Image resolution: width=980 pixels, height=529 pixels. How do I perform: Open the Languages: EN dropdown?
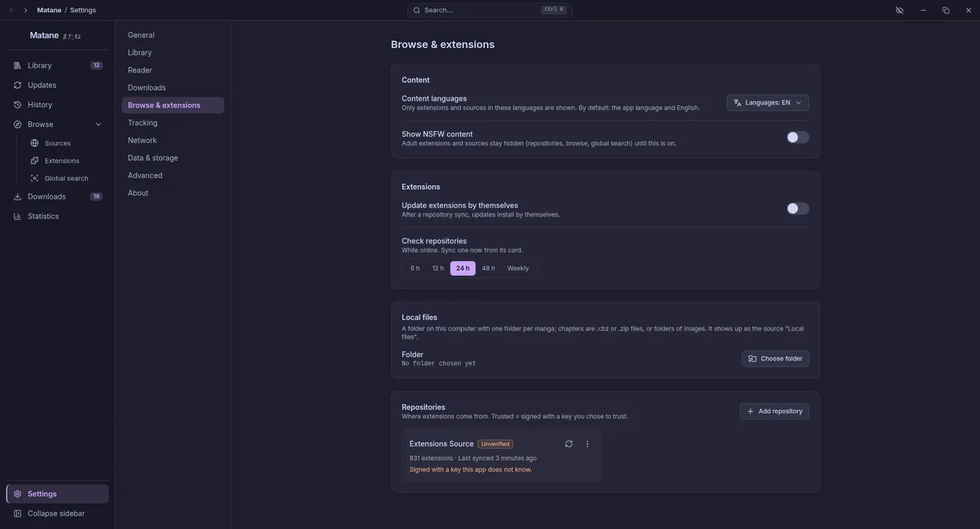pyautogui.click(x=768, y=103)
